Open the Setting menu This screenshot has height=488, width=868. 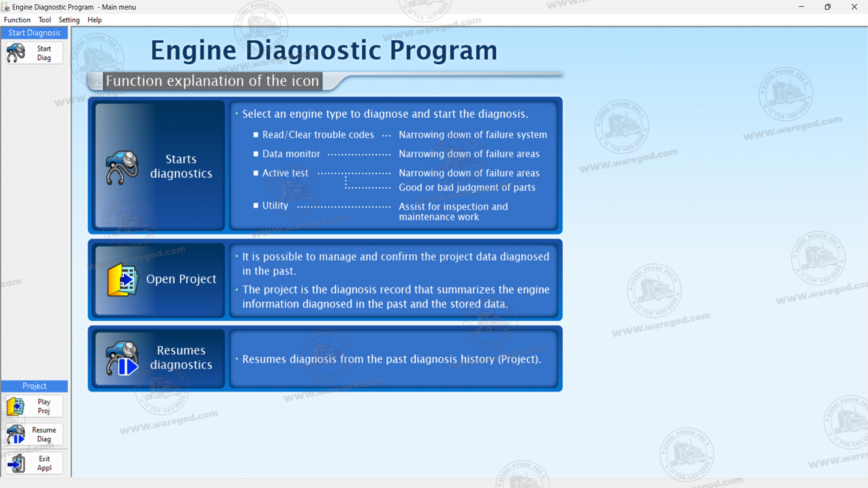click(68, 20)
